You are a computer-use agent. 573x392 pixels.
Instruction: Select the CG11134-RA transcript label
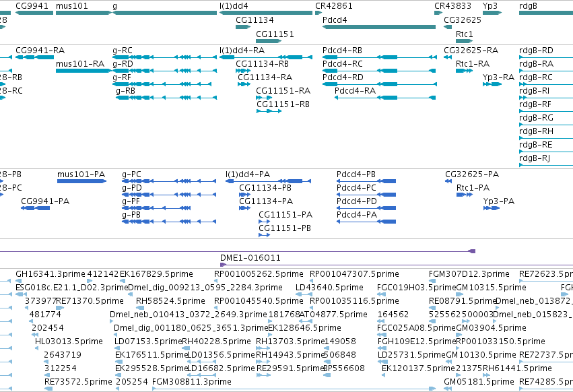(265, 77)
